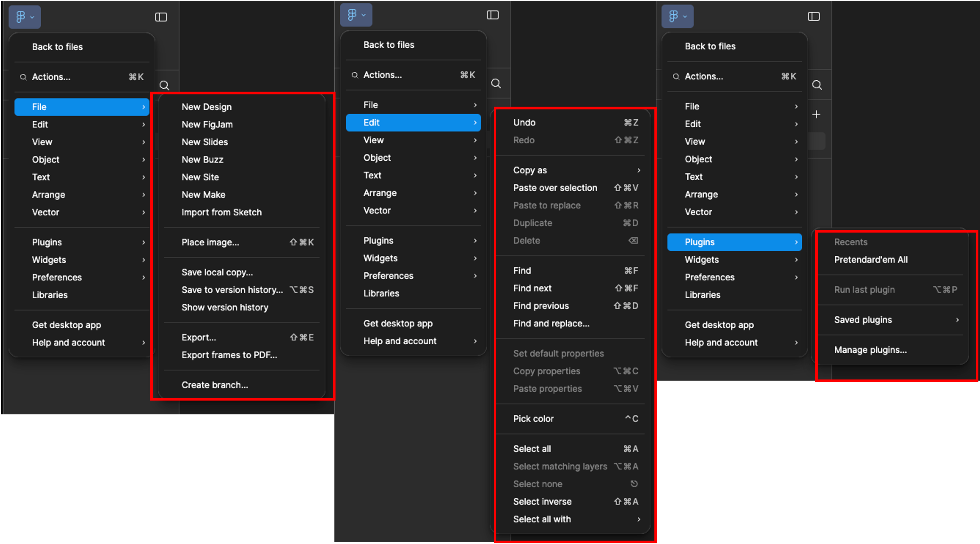Click Create branch… at bottom of File submenu

[215, 385]
